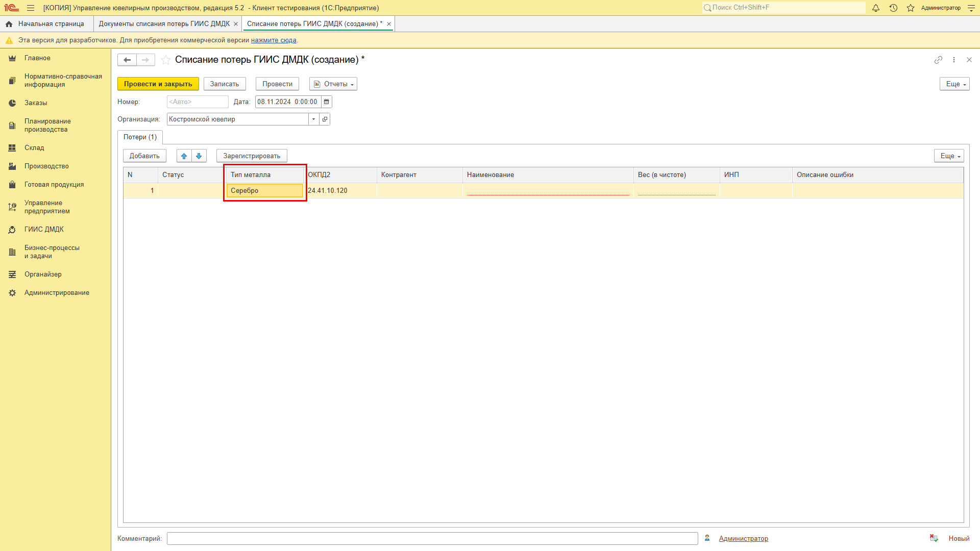The image size is (980, 551).
Task: Click the global search field
Action: [784, 8]
